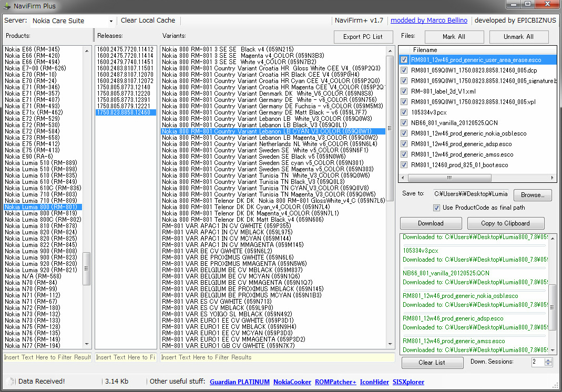
Task: Uncheck the RM-801_label_2d_V1.xml file
Action: click(404, 91)
